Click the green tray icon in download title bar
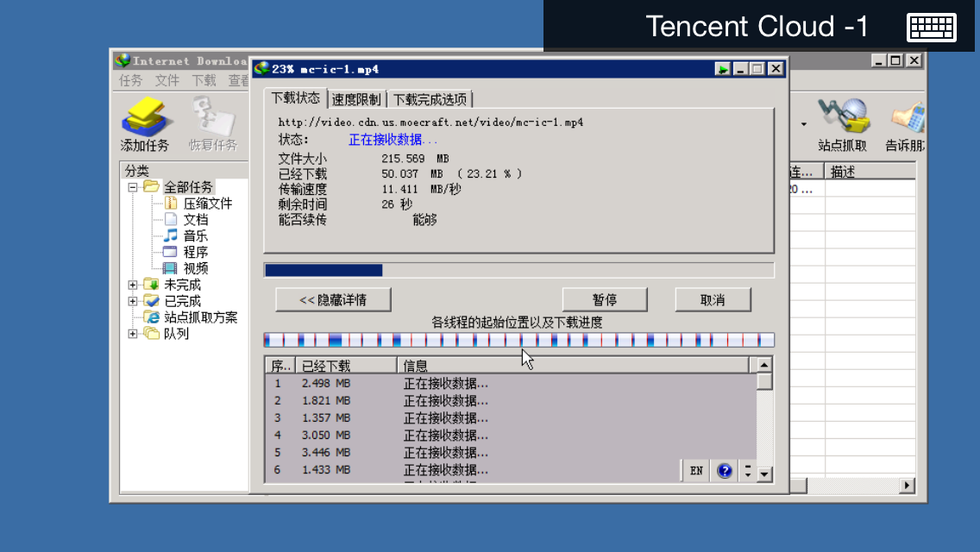 tap(723, 69)
